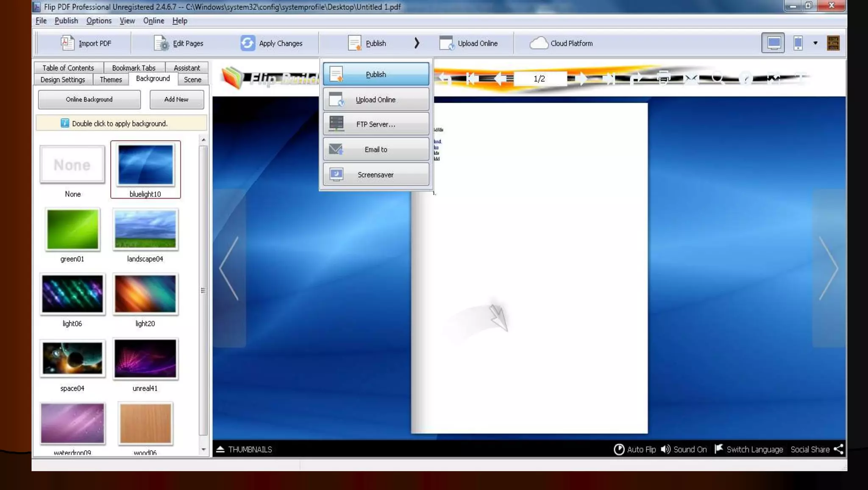Click the Social Share icon

[x=838, y=449]
